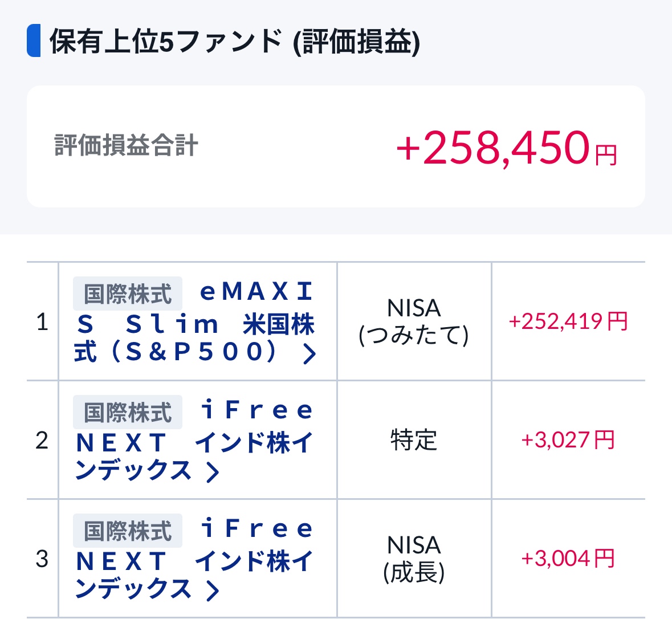The image size is (672, 619).
Task: Click the chevron arrow after S&P500 fund name
Action: point(309,354)
